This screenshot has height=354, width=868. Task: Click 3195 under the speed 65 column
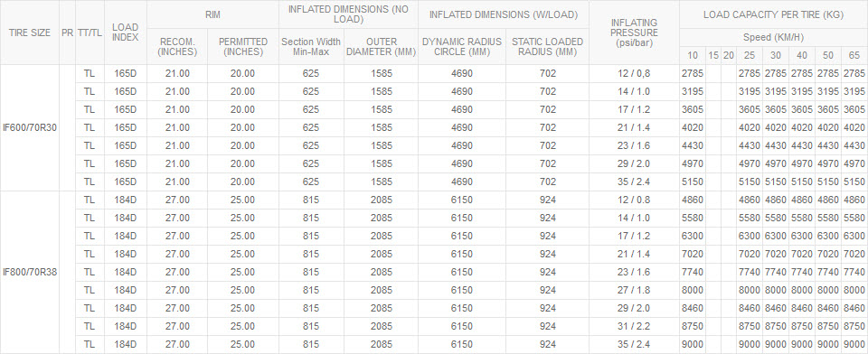click(x=854, y=91)
